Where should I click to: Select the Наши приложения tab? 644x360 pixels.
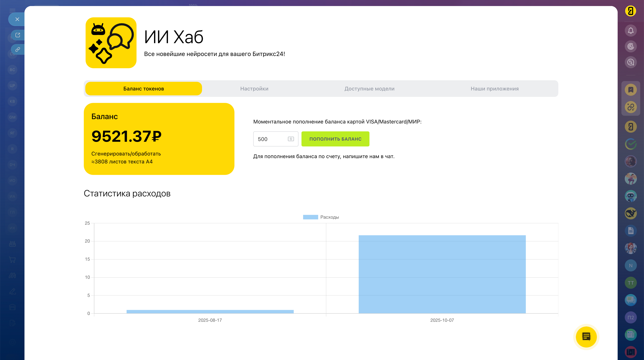[494, 89]
